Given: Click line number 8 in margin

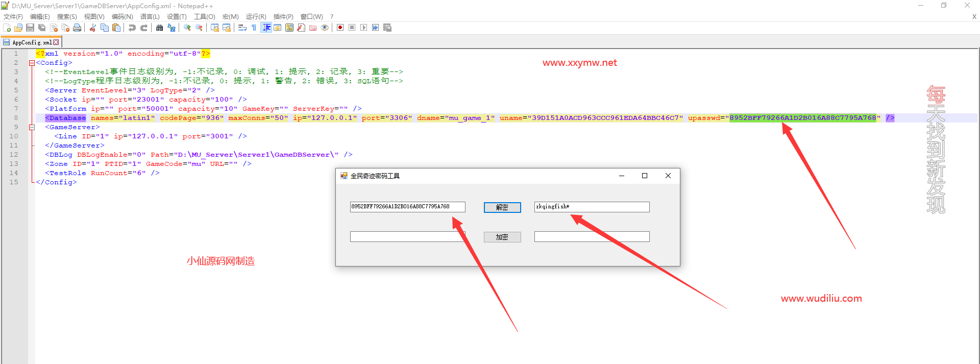Looking at the screenshot, I should [x=16, y=118].
